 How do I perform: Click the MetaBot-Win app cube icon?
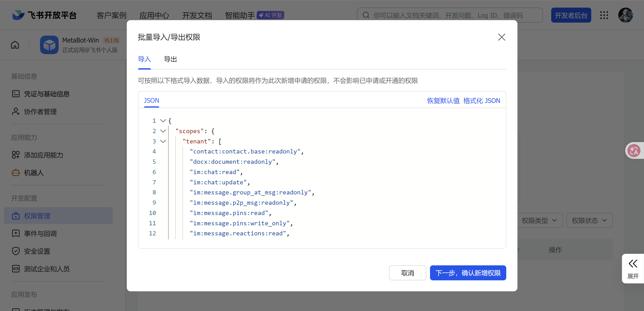pos(49,45)
